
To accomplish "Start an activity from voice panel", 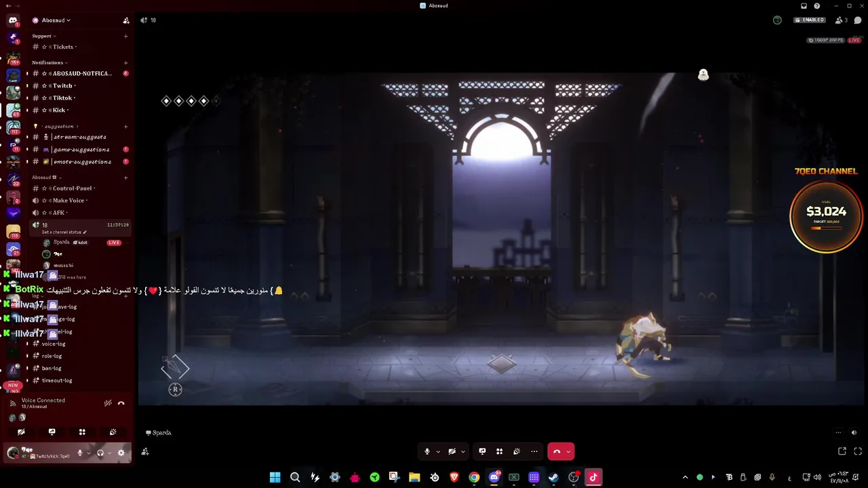I will coord(82,432).
